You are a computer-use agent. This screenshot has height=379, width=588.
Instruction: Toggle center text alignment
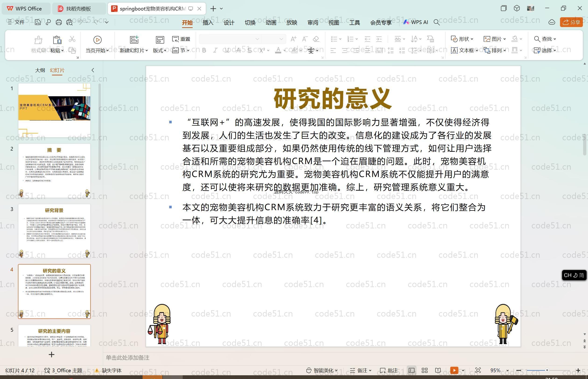coord(345,50)
